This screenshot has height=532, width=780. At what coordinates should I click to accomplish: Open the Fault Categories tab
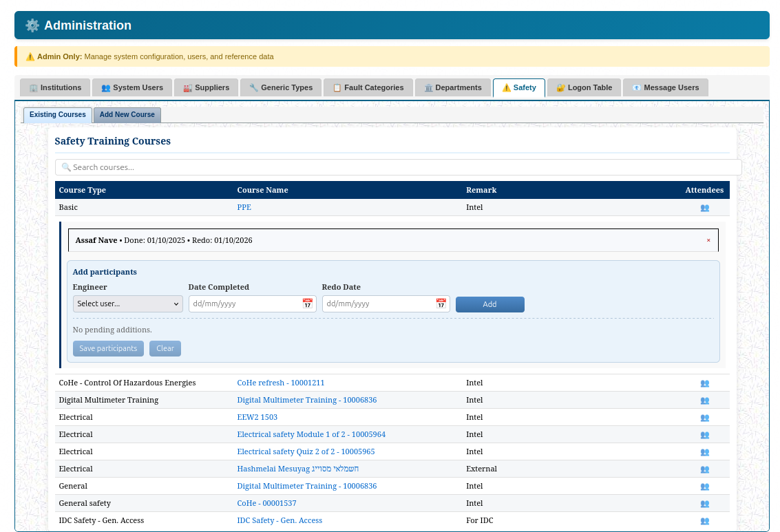368,87
